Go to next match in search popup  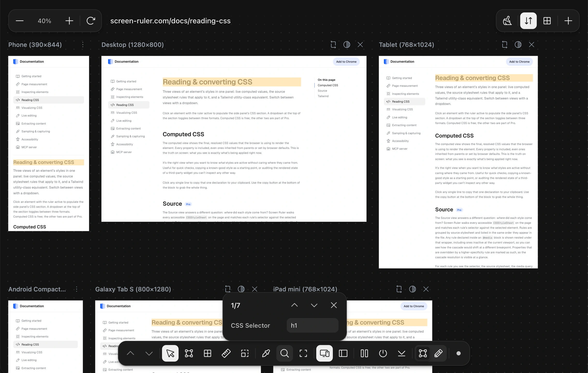coord(314,305)
